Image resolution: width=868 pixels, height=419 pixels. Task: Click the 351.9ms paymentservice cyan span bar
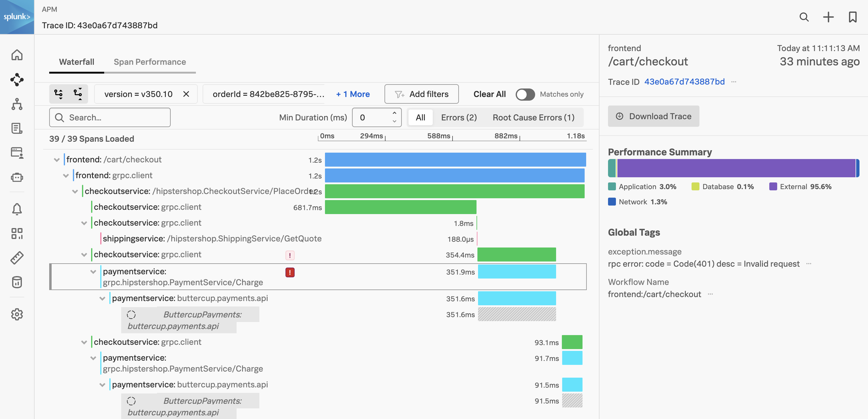tap(517, 272)
